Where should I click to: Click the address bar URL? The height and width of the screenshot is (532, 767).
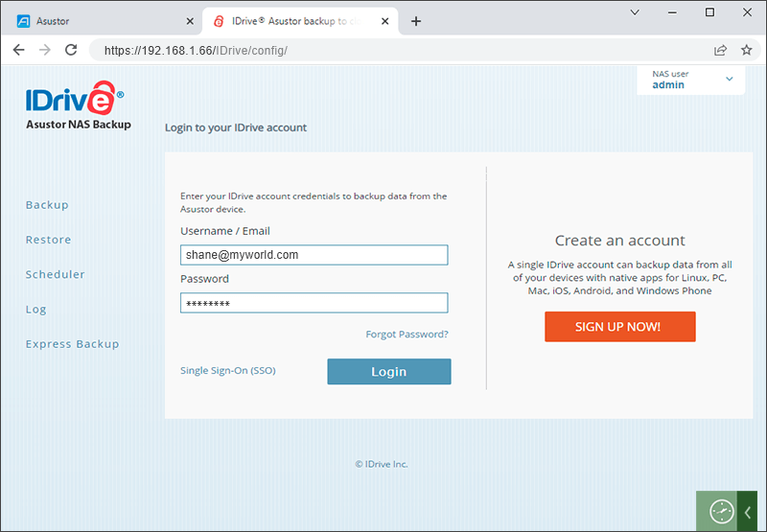pos(196,51)
